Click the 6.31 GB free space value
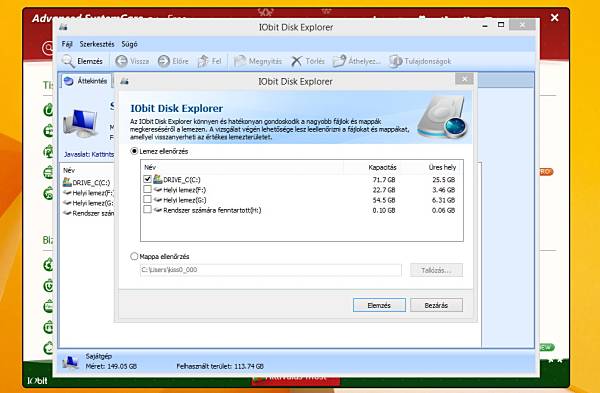 443,200
